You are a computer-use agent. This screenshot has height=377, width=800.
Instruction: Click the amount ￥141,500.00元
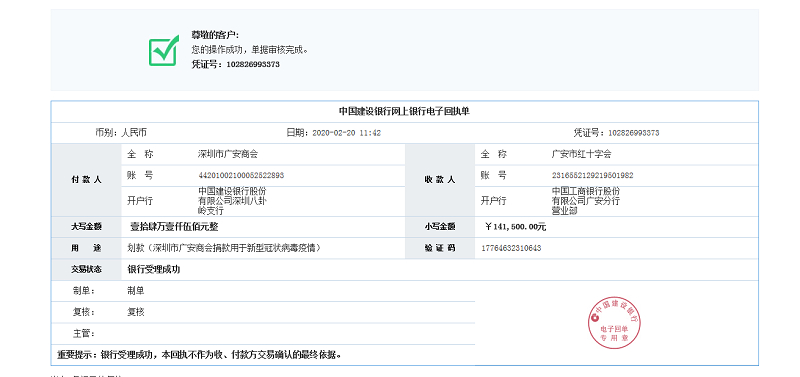tap(516, 227)
